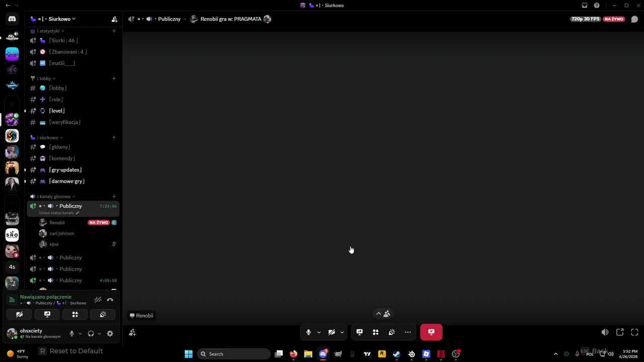Open the weryfikacja text channel

tap(73, 122)
